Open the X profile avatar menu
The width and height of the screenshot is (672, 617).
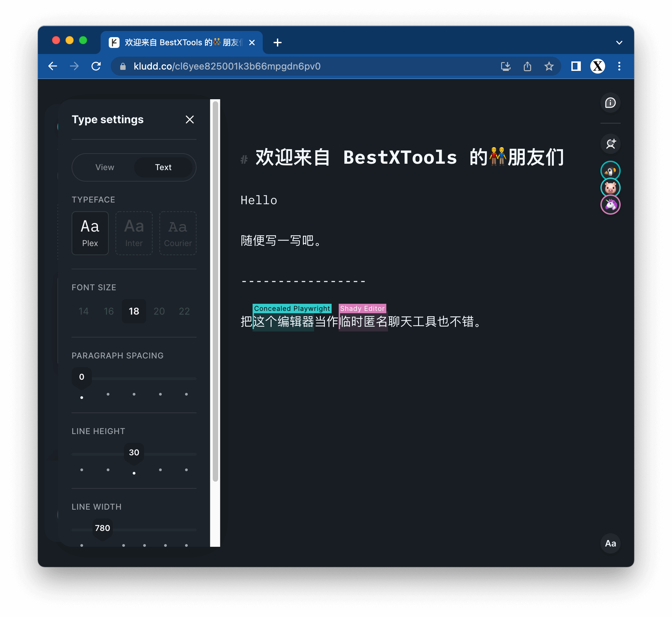597,66
